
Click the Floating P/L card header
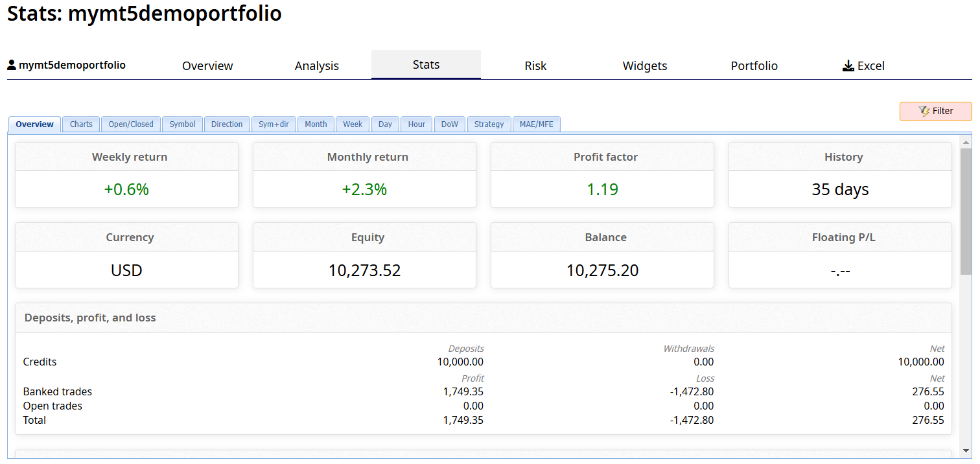tap(840, 237)
